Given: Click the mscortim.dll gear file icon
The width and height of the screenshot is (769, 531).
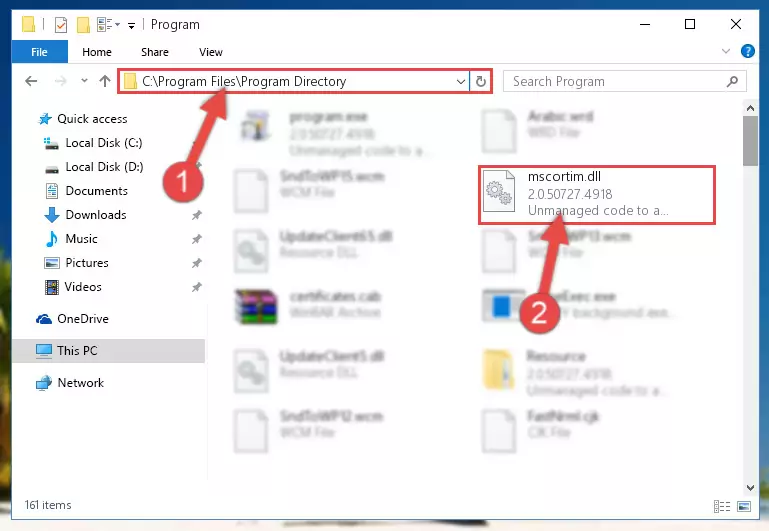Looking at the screenshot, I should pos(499,191).
